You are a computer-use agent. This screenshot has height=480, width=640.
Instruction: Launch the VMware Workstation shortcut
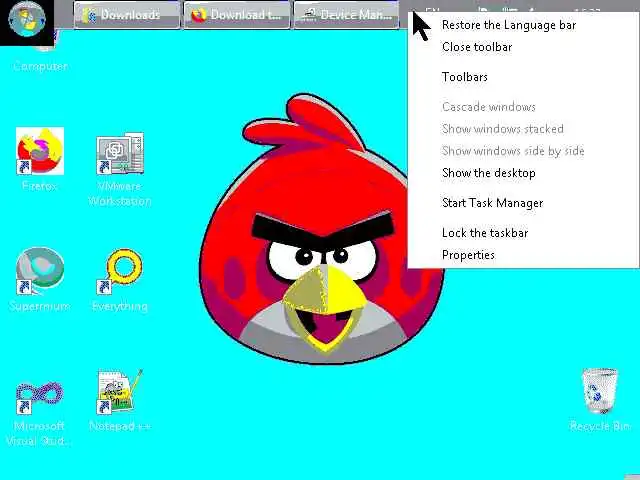[120, 153]
